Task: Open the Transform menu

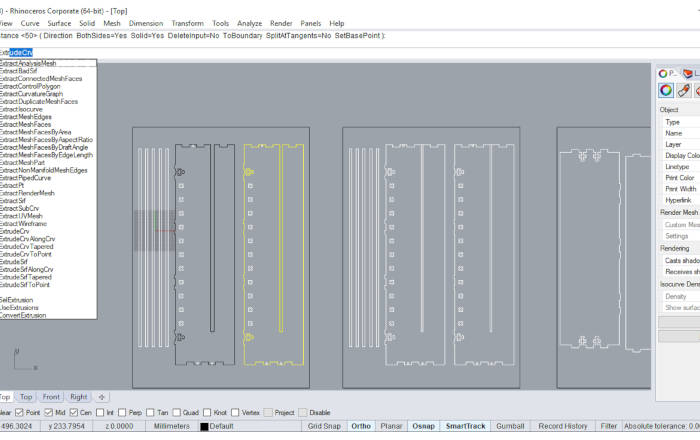Action: (x=188, y=23)
